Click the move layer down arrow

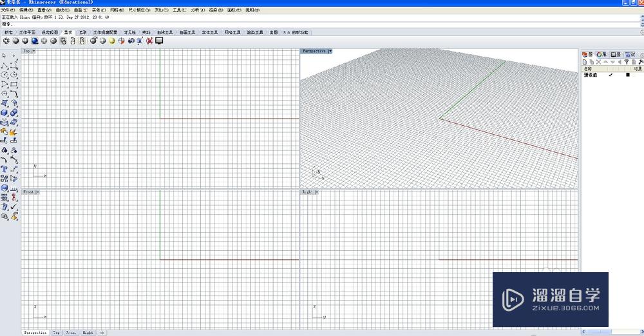coord(612,62)
